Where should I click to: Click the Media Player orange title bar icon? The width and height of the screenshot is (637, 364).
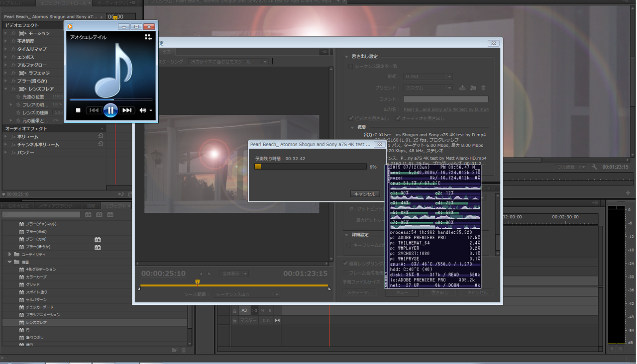70,26
